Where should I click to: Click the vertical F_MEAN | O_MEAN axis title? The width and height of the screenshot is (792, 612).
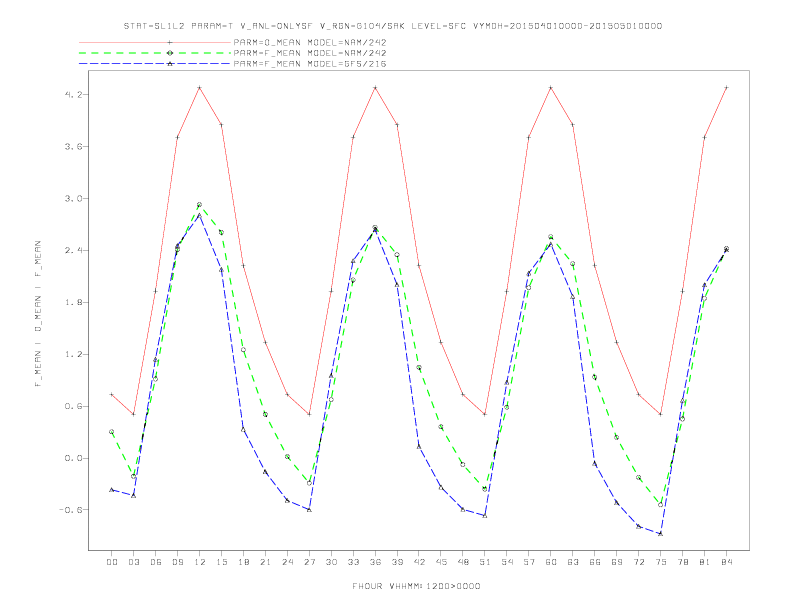tap(38, 314)
